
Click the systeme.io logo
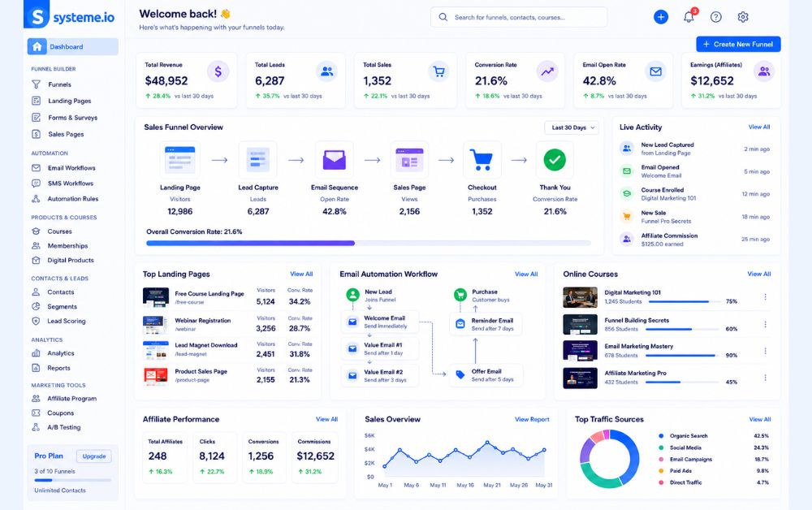point(69,15)
